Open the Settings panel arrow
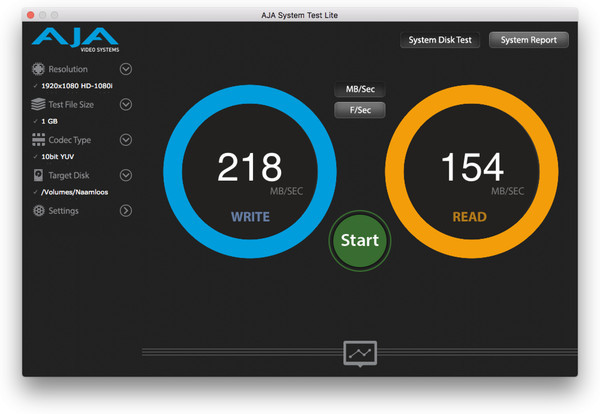 click(x=126, y=210)
